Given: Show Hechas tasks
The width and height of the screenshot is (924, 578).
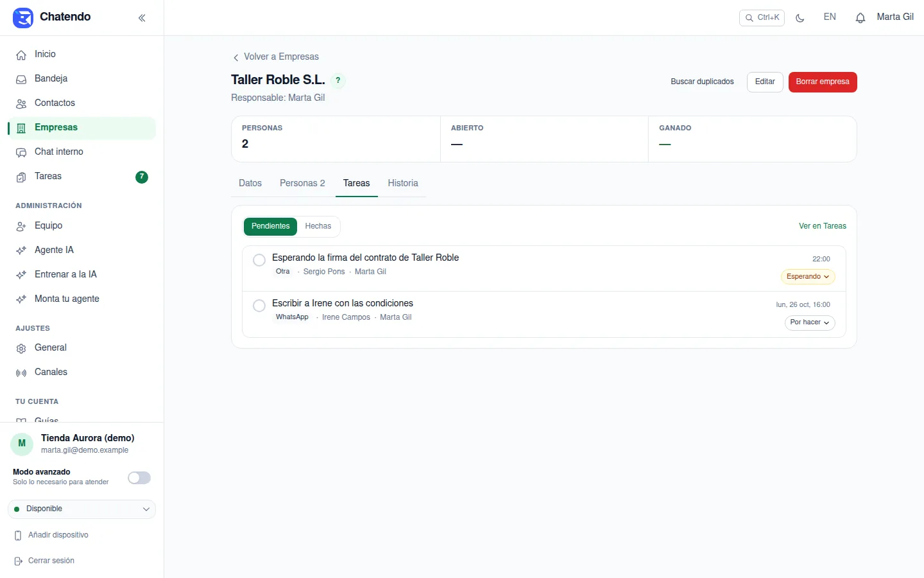Looking at the screenshot, I should pos(318,226).
